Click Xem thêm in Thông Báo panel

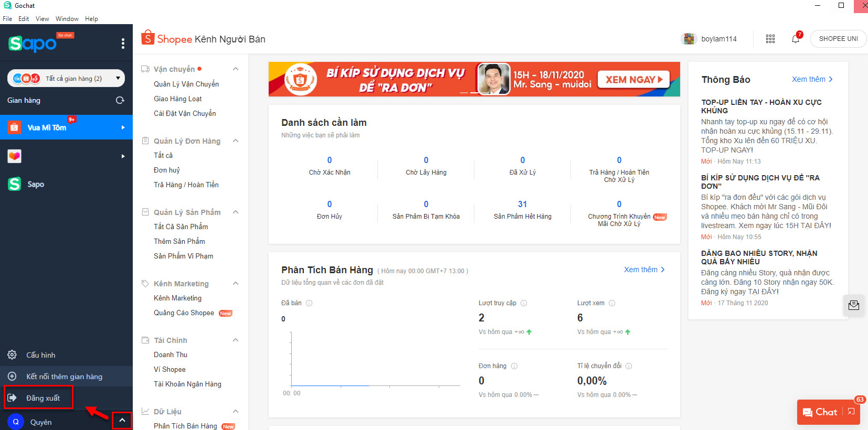tap(812, 79)
